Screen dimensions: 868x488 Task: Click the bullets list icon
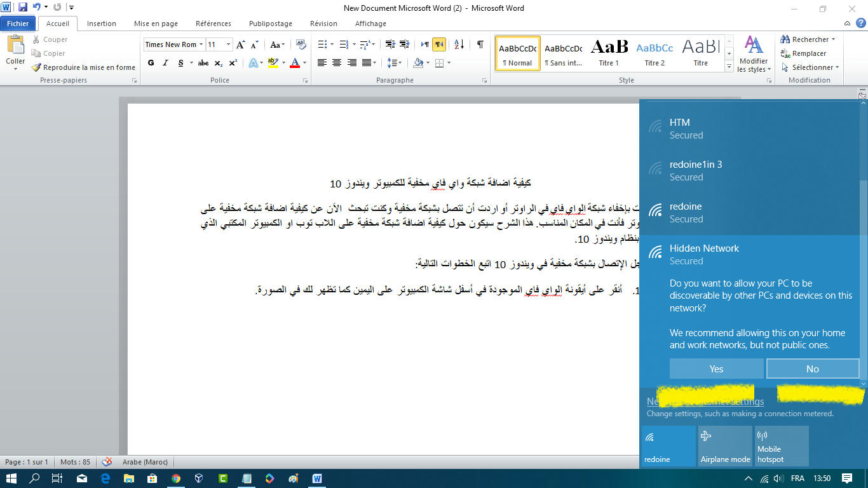[322, 44]
